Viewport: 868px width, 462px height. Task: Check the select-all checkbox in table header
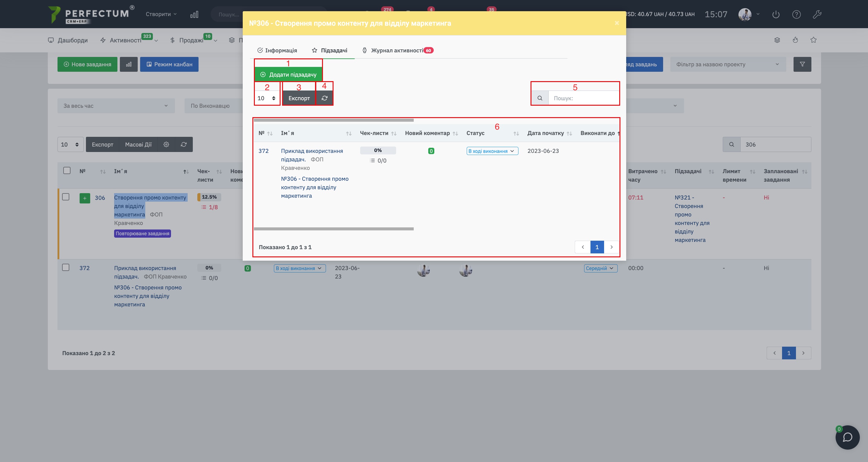coord(67,170)
